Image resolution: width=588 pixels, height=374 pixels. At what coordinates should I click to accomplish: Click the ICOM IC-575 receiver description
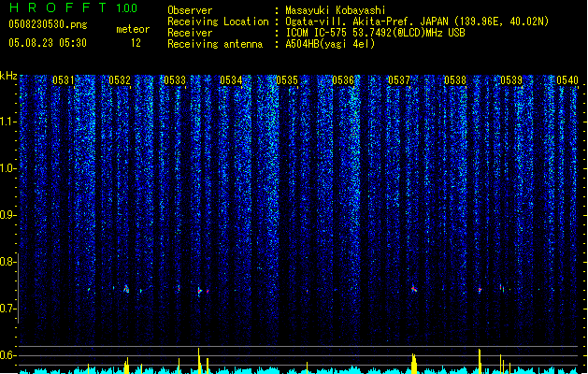click(x=375, y=33)
